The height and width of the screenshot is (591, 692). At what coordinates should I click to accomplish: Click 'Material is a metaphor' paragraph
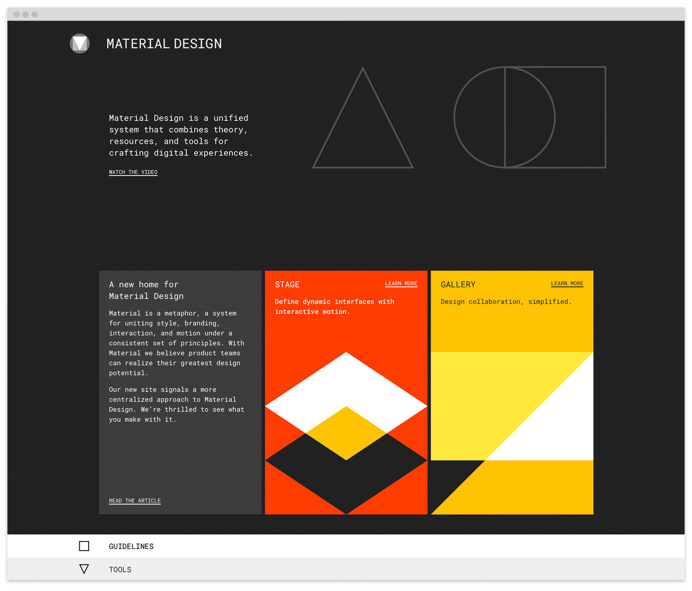coord(177,343)
